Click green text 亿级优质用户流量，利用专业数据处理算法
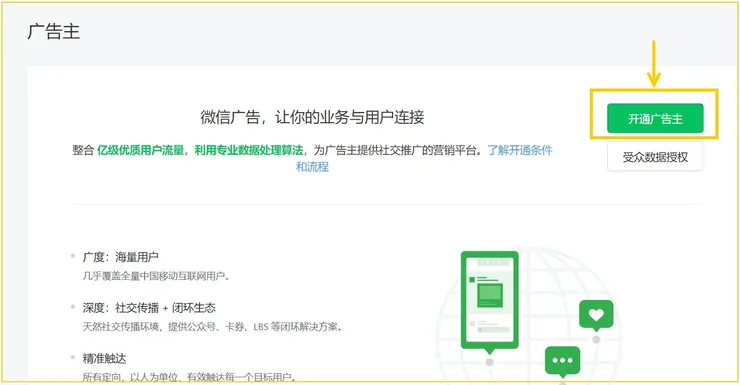 tap(200, 150)
